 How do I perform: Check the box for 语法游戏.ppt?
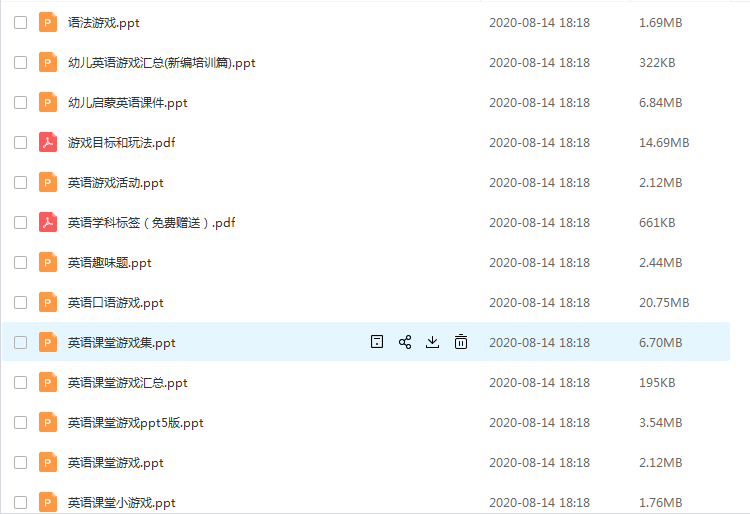click(x=21, y=22)
